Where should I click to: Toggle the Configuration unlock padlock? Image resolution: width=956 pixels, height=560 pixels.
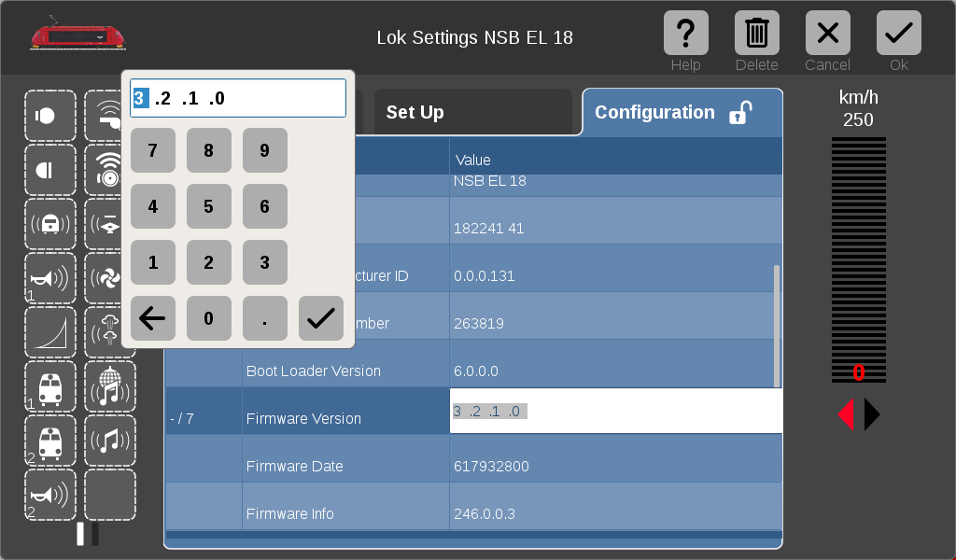tap(740, 113)
